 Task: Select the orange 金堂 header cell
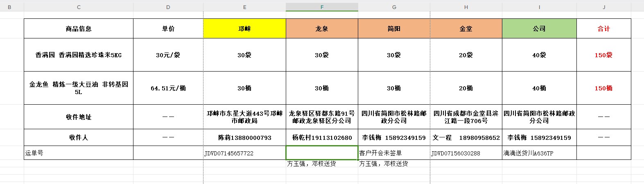pyautogui.click(x=466, y=29)
